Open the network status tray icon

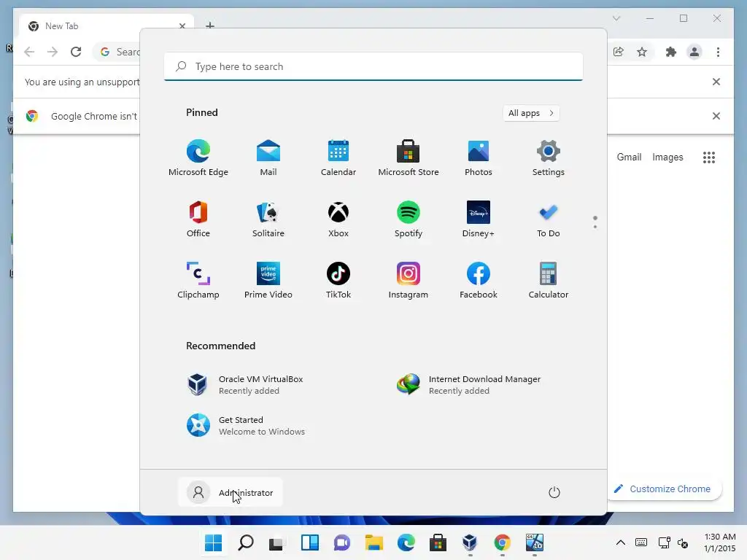point(664,542)
